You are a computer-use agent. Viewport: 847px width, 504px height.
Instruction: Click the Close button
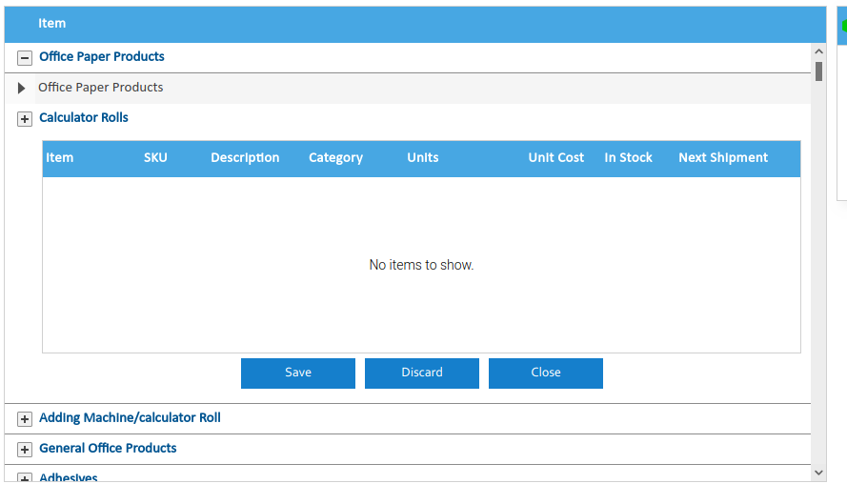pos(546,373)
